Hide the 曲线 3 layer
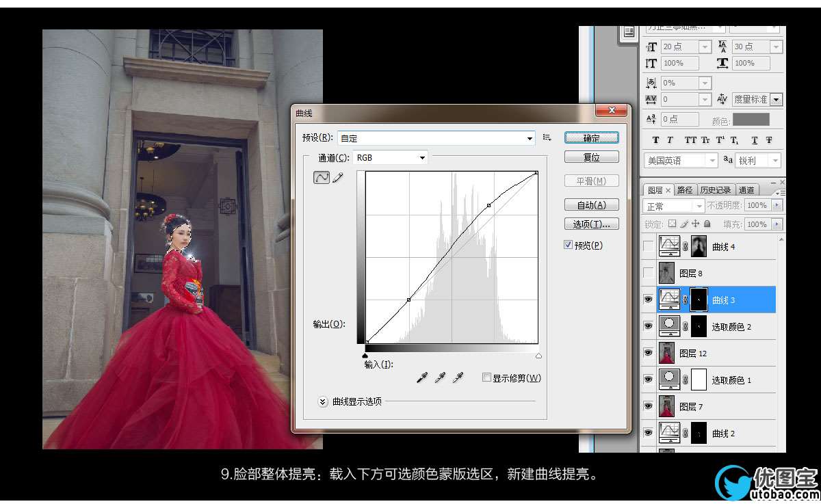The width and height of the screenshot is (821, 504). tap(649, 300)
